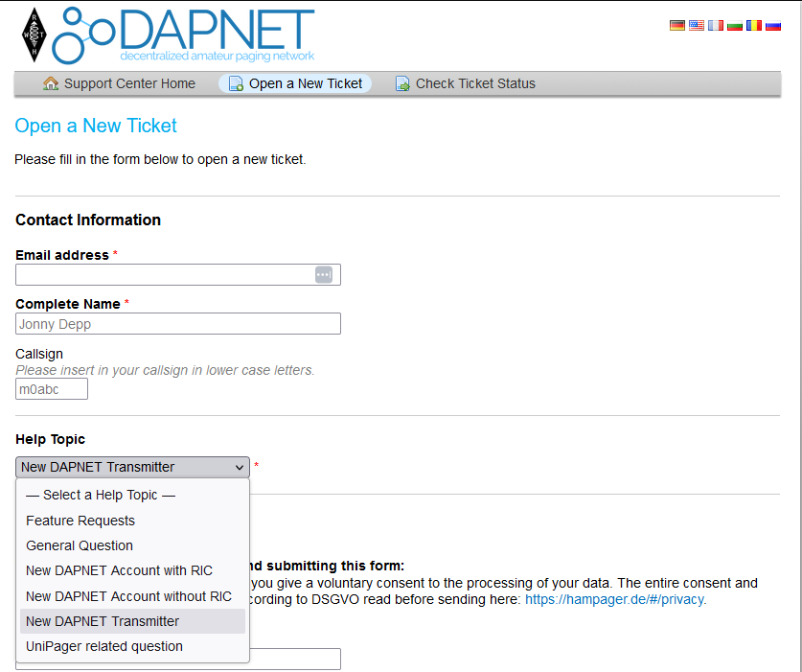Pick 'New DAPNET Account with RIC' option
The height and width of the screenshot is (672, 802).
(x=119, y=570)
